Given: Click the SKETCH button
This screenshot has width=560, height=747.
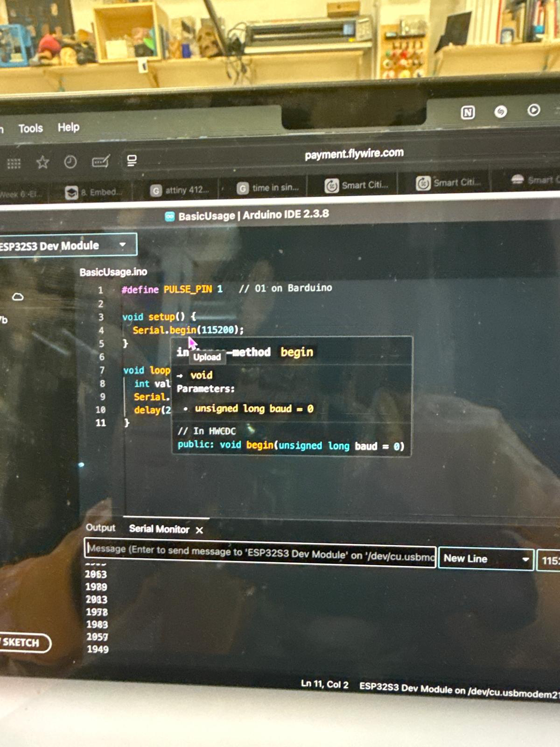Looking at the screenshot, I should 24,642.
